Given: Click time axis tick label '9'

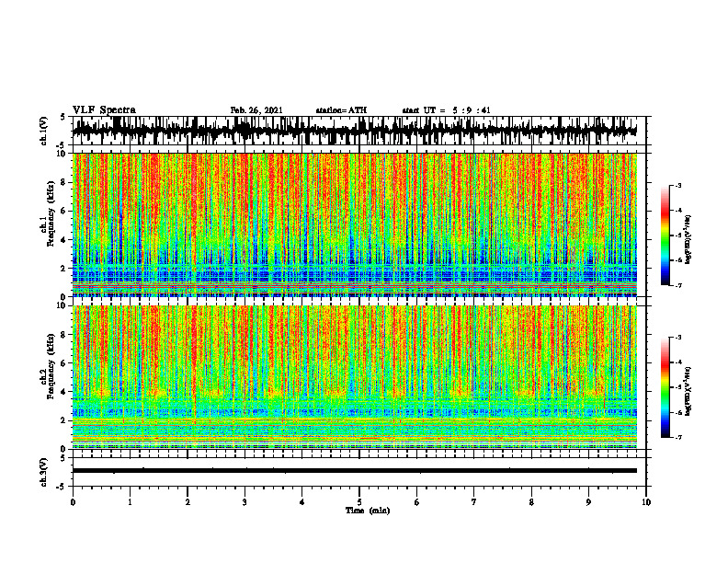Looking at the screenshot, I should tap(588, 502).
